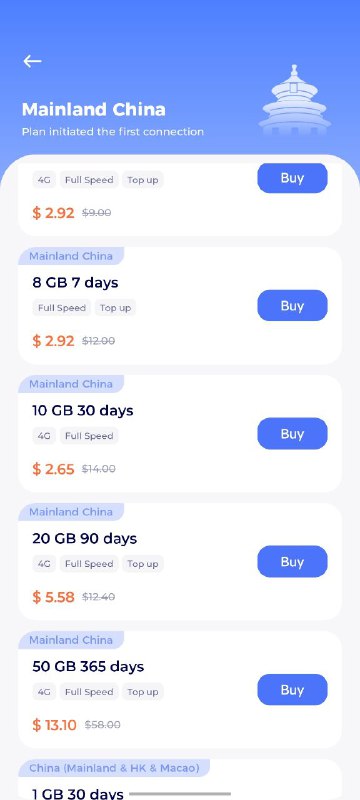Tap Mainland China label above 20 GB plan
Screen dimensions: 360x800
(71, 512)
